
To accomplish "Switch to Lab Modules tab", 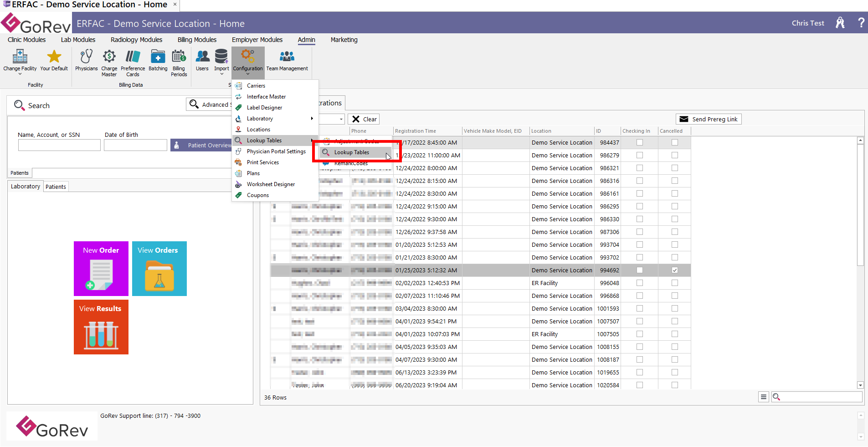I will (x=78, y=40).
